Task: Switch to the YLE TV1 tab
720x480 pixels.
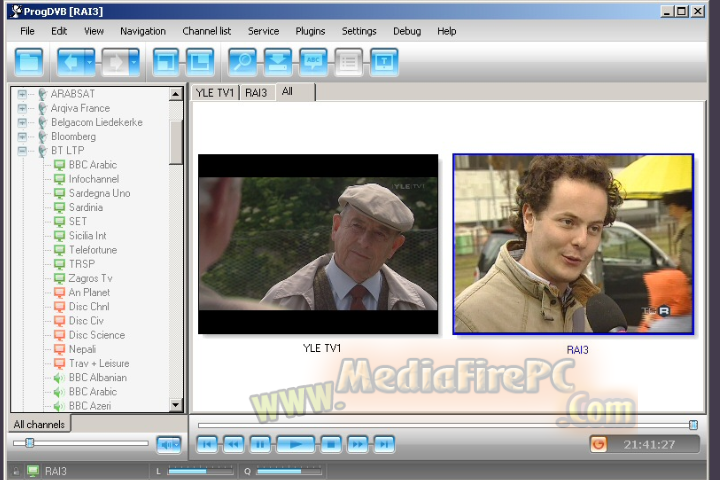Action: pyautogui.click(x=215, y=93)
